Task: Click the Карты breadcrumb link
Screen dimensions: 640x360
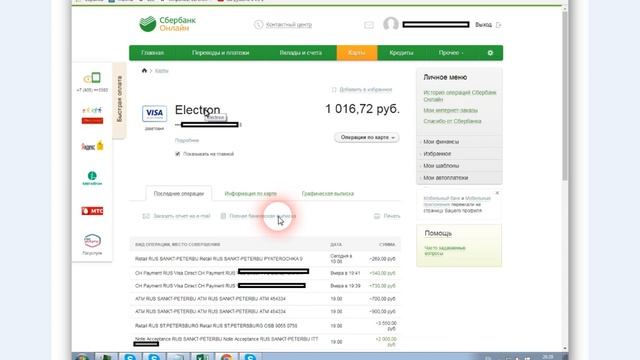Action: [162, 71]
